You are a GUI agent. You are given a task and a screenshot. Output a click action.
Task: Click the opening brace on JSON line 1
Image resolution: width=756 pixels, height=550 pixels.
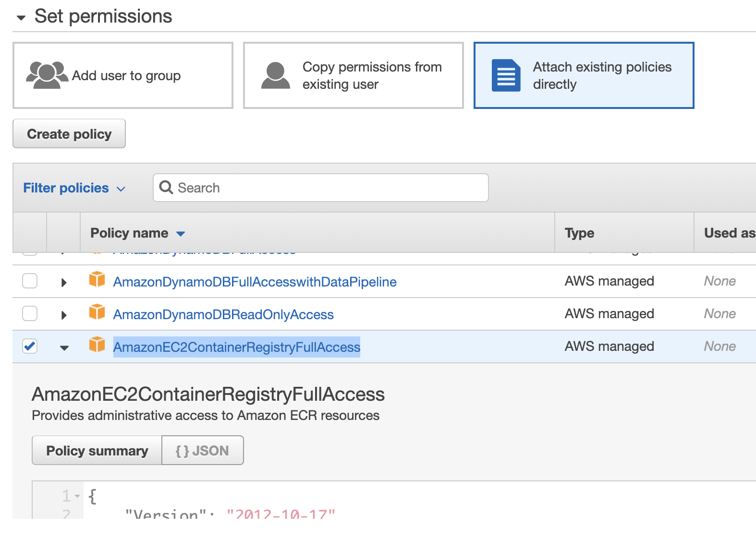tap(92, 496)
